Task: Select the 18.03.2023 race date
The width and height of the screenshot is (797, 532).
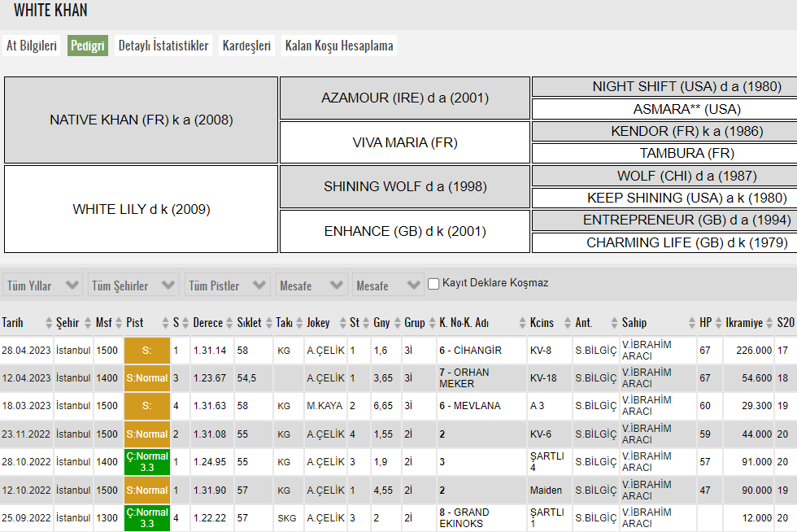Action: [26, 406]
